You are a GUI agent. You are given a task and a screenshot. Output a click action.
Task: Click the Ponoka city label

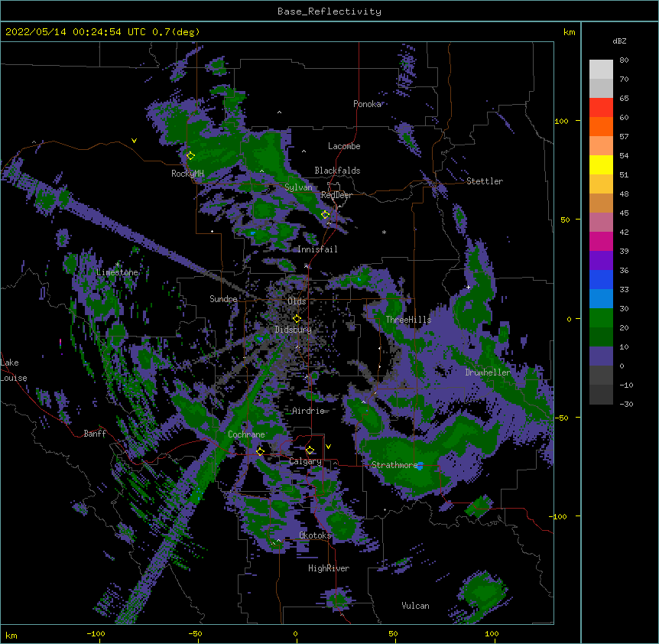(367, 104)
